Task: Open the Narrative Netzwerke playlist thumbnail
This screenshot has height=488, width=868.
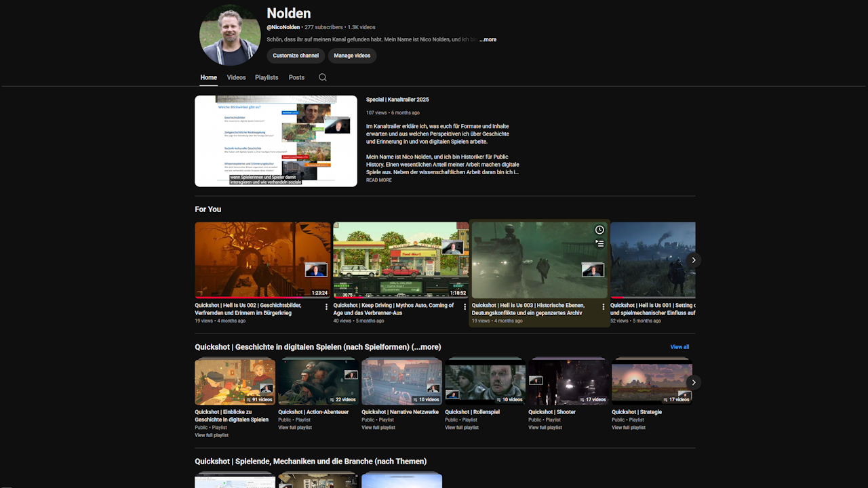Action: 401,382
